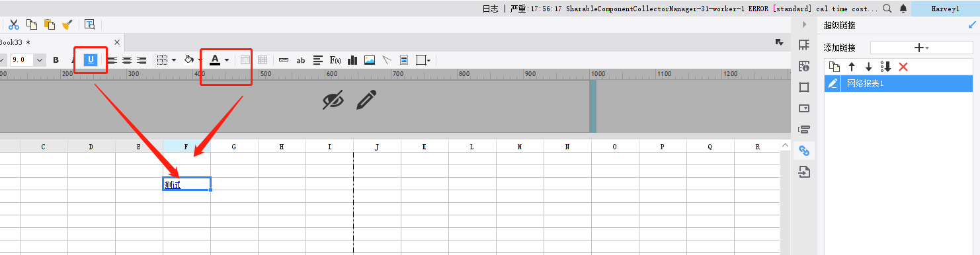Click the spreadsheet scrollbar up arrow

[786, 145]
